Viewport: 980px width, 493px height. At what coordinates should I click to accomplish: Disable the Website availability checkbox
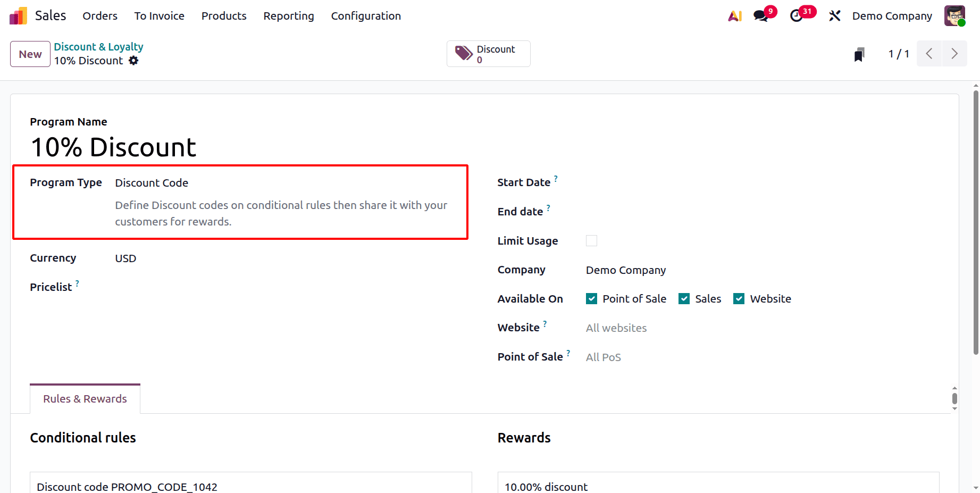pos(739,298)
